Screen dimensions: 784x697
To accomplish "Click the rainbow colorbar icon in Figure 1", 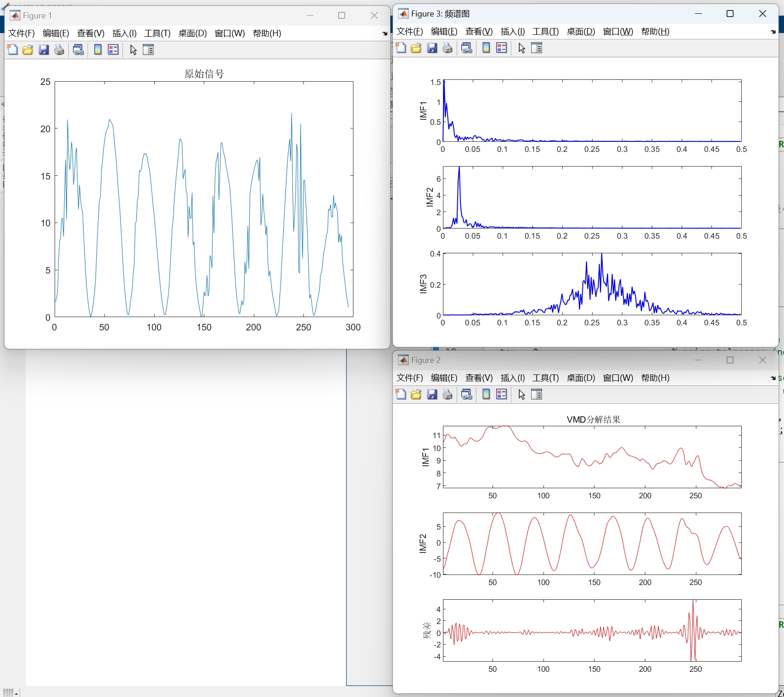I will pos(97,50).
